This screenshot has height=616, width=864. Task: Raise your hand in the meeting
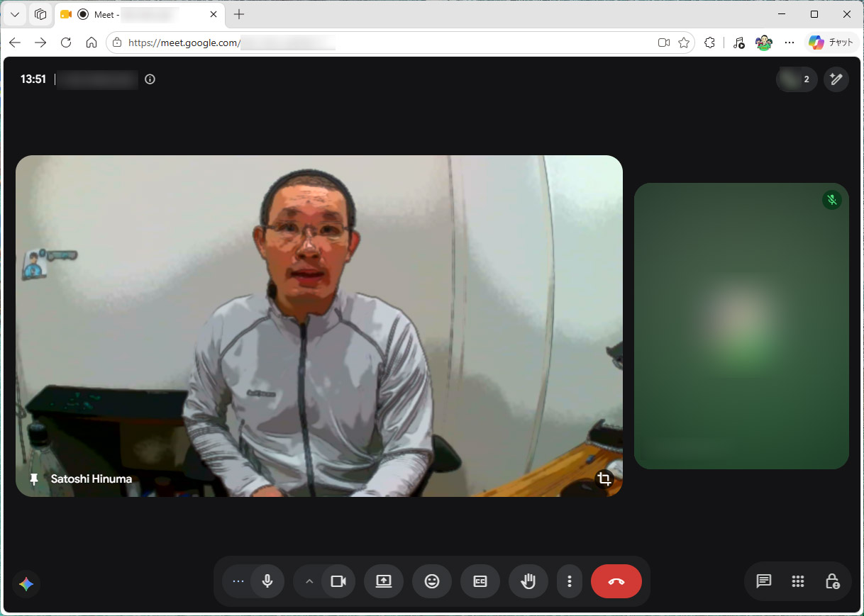528,582
